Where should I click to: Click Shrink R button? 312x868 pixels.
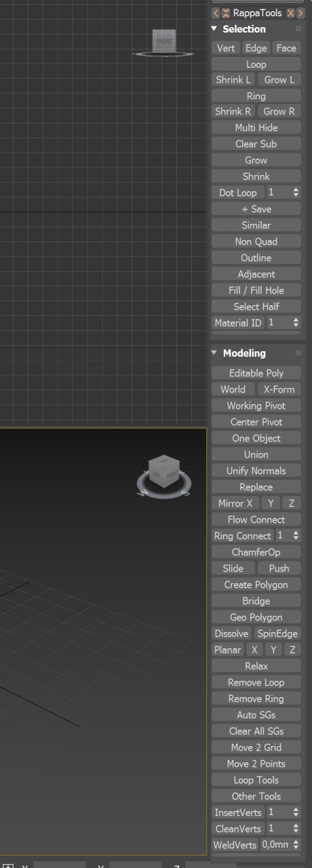(233, 111)
